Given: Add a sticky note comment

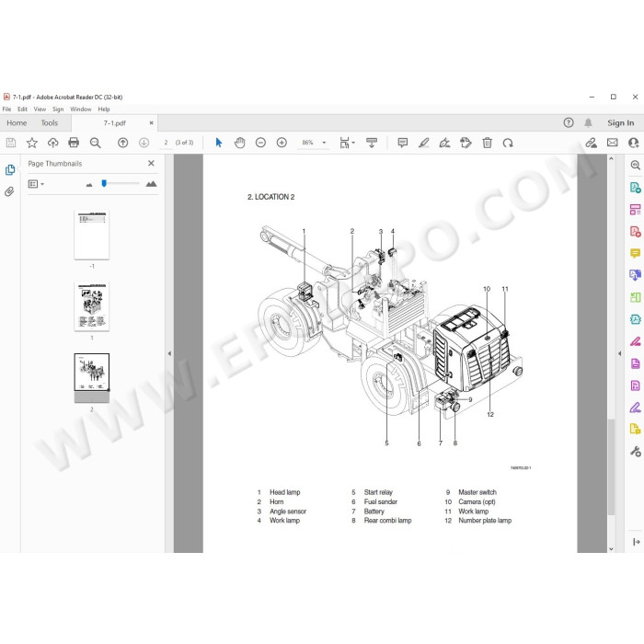Looking at the screenshot, I should click(403, 143).
